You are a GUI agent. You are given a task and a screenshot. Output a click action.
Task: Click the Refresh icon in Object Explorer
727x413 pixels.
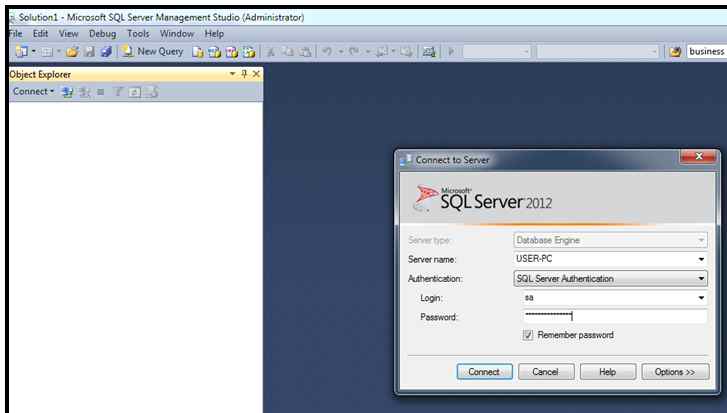(134, 92)
